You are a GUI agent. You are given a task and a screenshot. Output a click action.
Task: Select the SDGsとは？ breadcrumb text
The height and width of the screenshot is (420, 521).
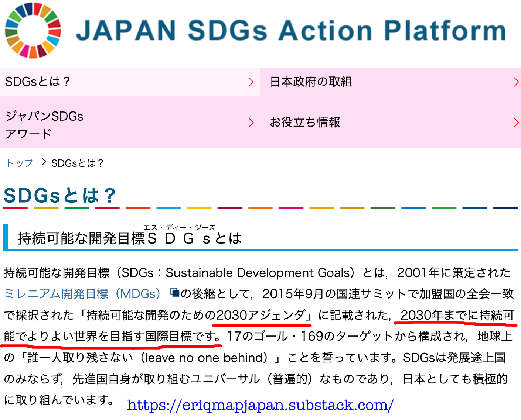click(x=78, y=163)
